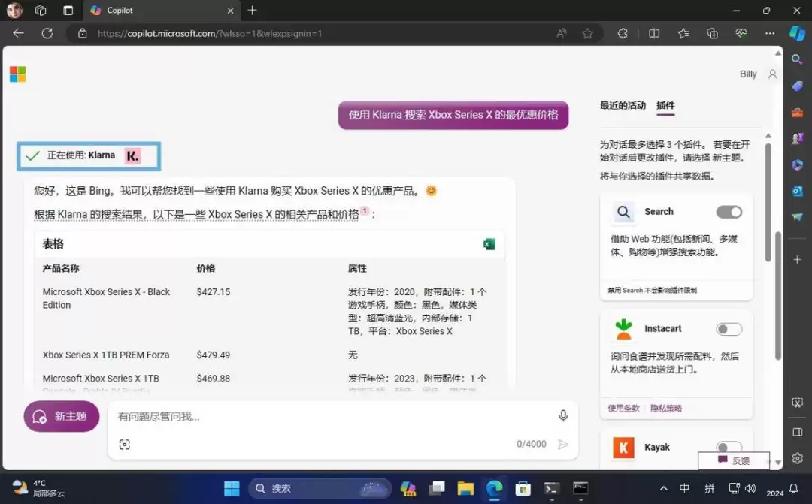This screenshot has width=812, height=504.
Task: Open the Copilot sidebar icon
Action: [x=797, y=33]
